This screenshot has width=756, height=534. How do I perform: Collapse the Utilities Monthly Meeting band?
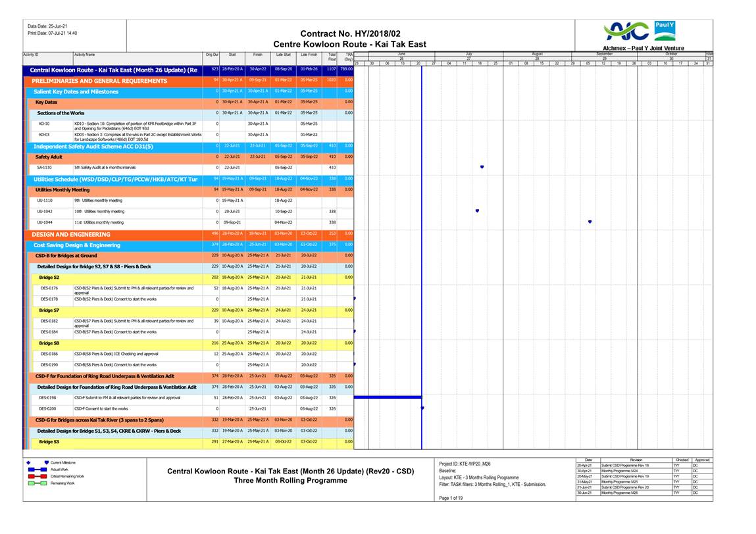63,189
